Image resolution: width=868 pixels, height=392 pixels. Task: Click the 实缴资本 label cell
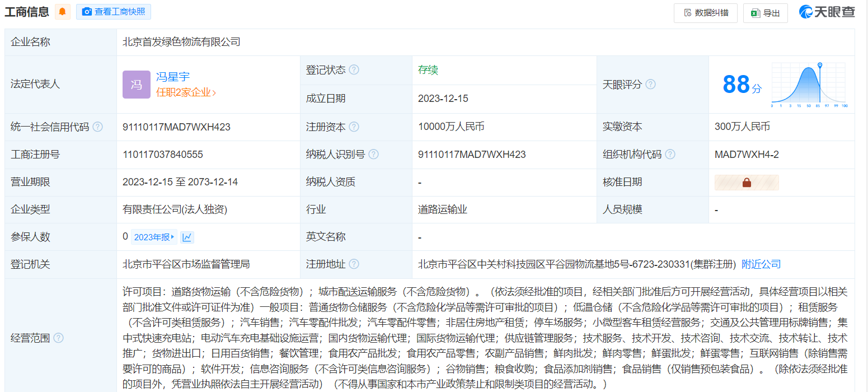(653, 127)
